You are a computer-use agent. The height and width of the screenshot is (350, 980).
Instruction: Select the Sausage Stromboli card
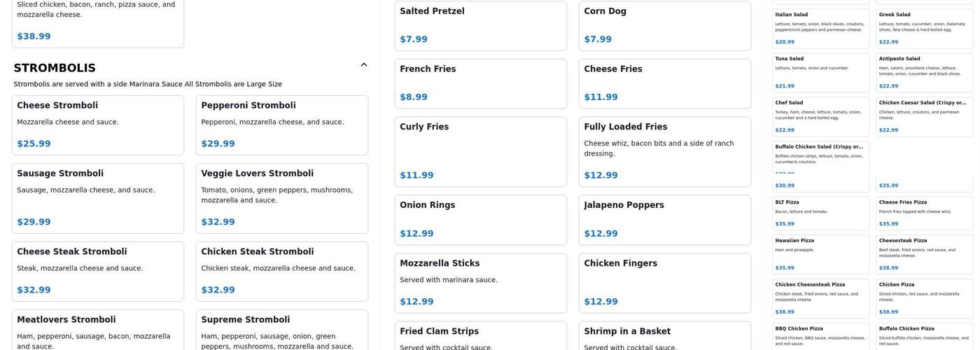click(x=98, y=198)
